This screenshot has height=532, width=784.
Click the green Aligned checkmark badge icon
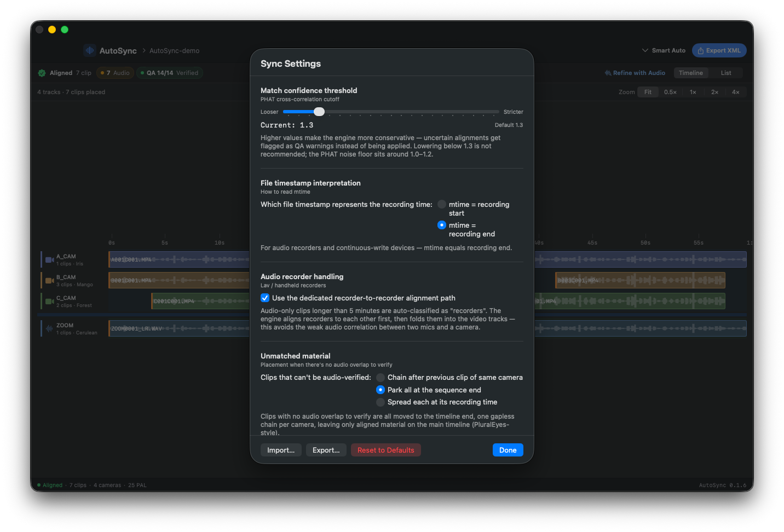pyautogui.click(x=42, y=73)
